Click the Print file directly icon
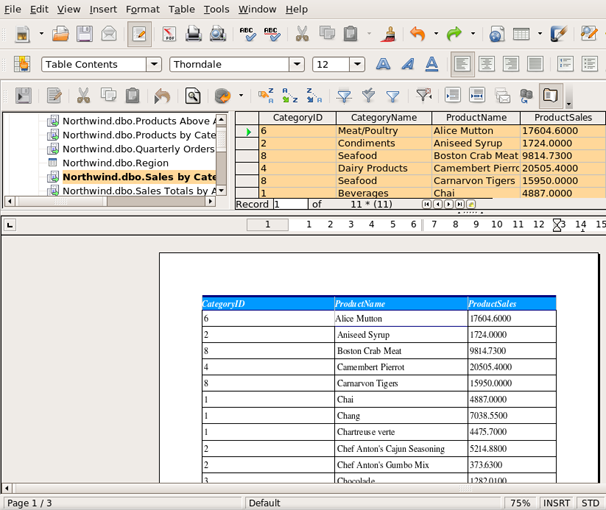 193,34
